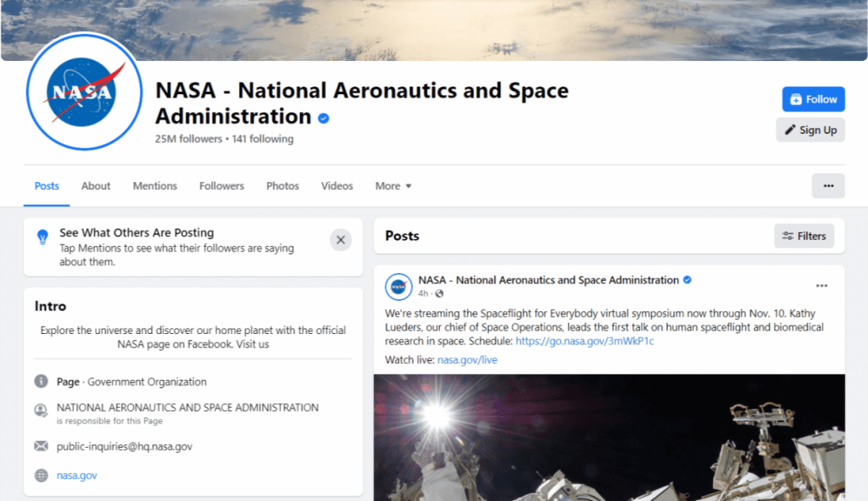Open the nasa.gov/live link in the post
868x501 pixels.
[x=467, y=359]
